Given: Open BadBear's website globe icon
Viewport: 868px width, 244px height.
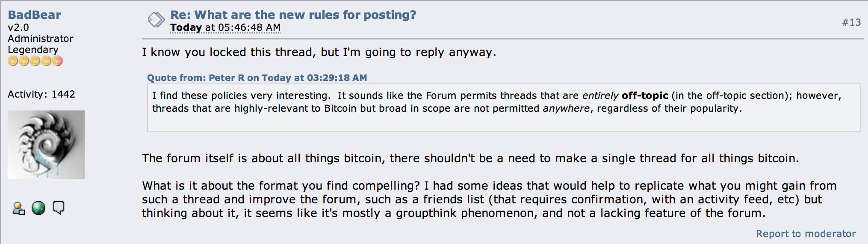Looking at the screenshot, I should tap(38, 208).
